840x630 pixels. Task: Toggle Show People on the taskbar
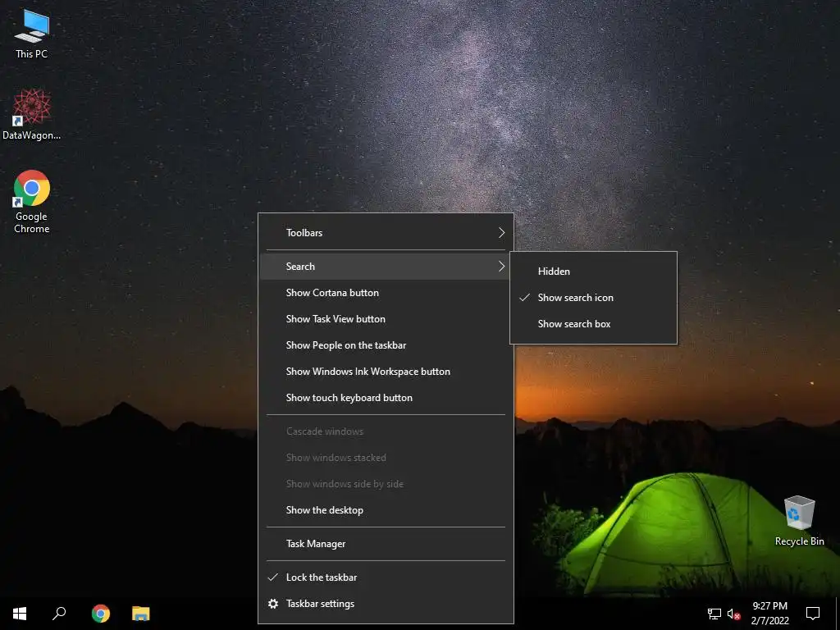click(x=386, y=345)
